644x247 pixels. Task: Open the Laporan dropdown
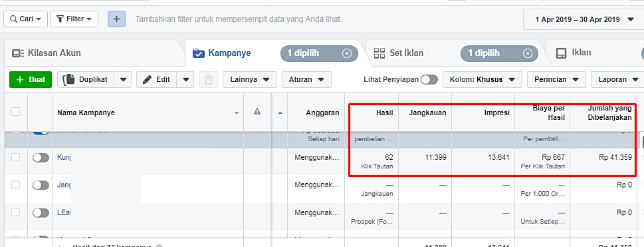coord(617,79)
